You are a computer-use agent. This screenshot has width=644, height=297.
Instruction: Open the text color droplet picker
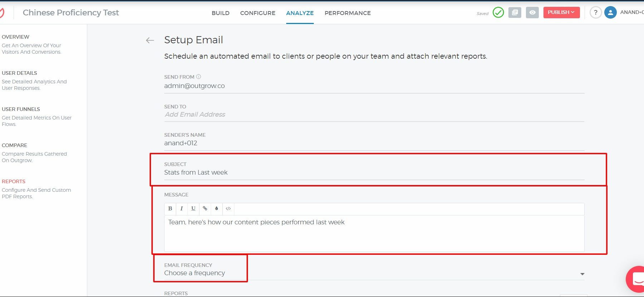click(x=216, y=209)
